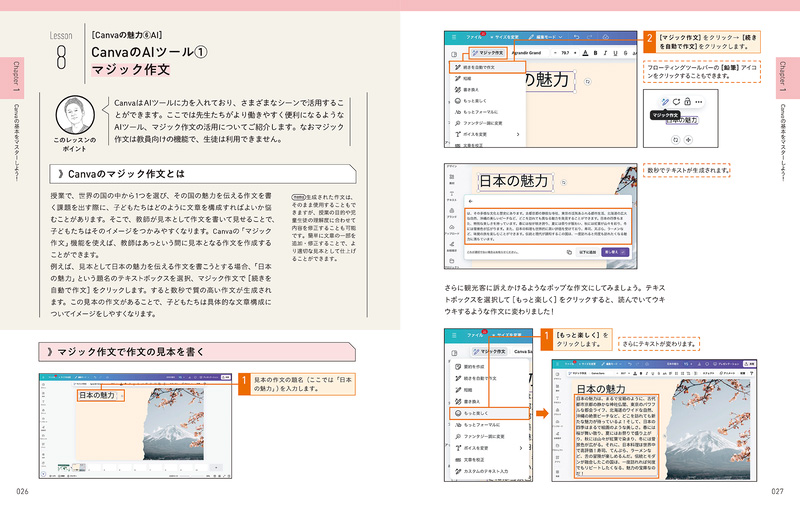Open 描画 sidebar icon in generated text screenshot
800x510 pixels.
tap(452, 246)
